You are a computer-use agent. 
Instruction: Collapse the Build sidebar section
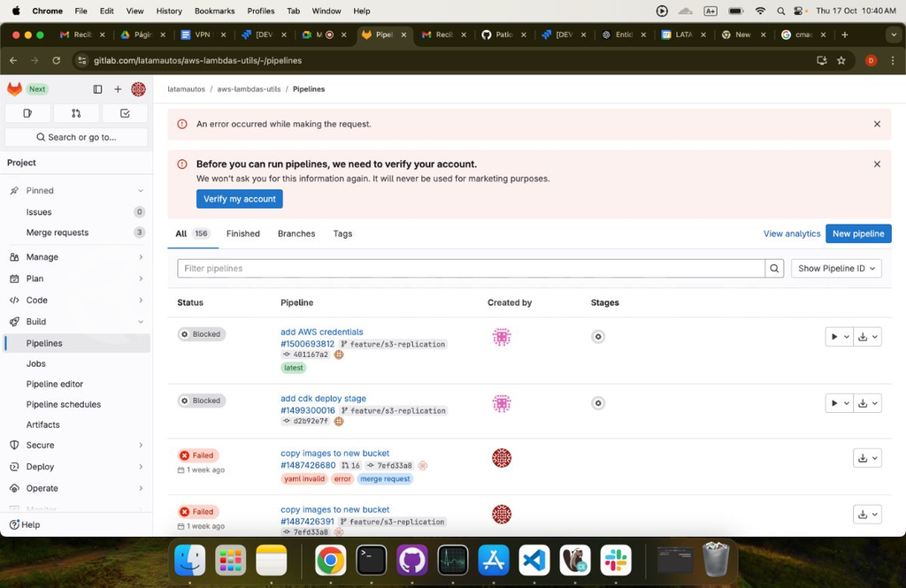[x=76, y=322]
